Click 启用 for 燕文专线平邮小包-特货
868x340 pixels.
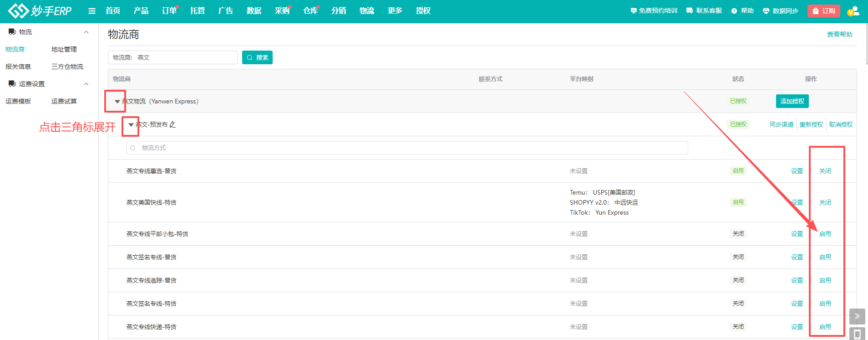(x=825, y=234)
